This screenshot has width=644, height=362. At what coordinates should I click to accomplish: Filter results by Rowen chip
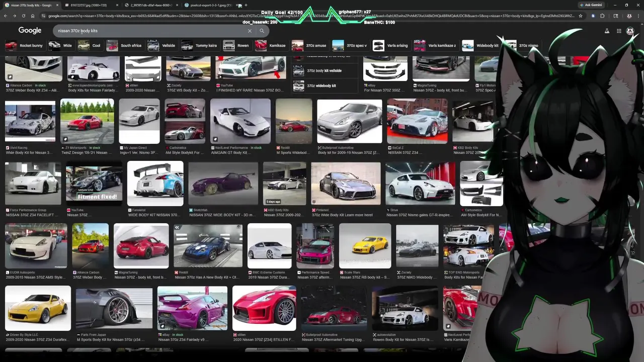[236, 45]
